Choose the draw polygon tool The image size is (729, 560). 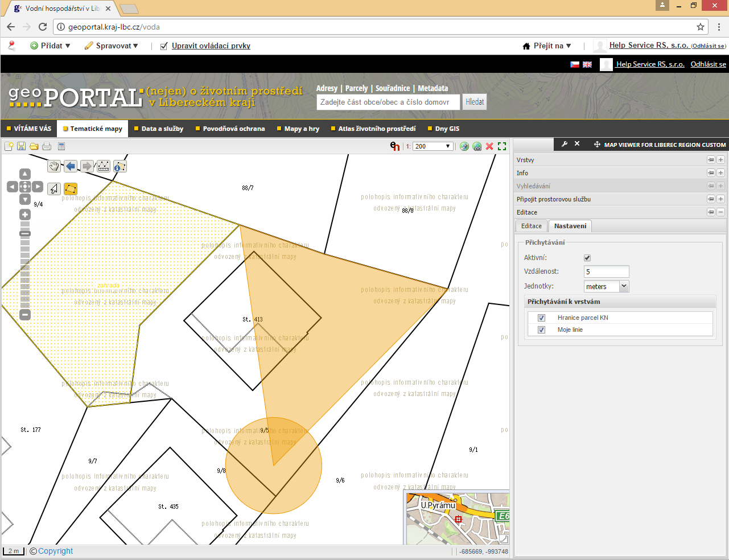coord(71,188)
